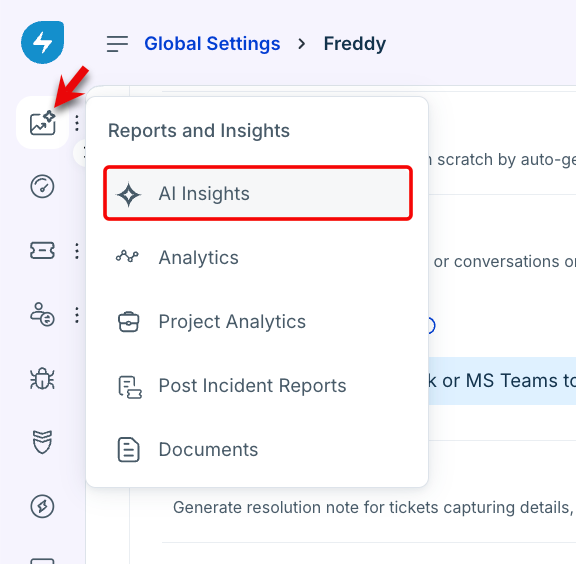Select AI Insights from the menu
The image size is (576, 564).
tap(258, 193)
